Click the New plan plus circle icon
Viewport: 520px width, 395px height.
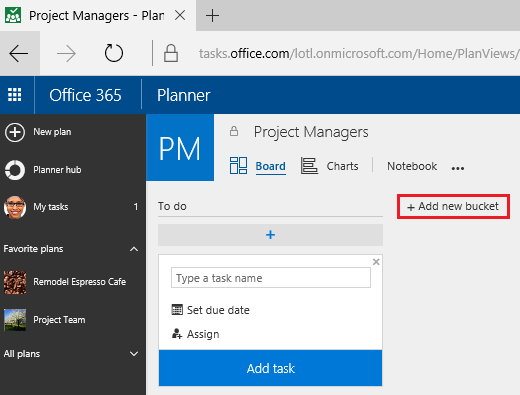click(15, 132)
